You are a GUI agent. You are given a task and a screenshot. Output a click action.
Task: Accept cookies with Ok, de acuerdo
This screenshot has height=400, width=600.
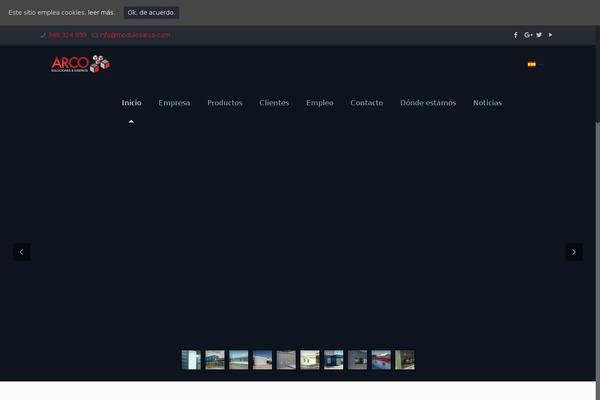(151, 13)
